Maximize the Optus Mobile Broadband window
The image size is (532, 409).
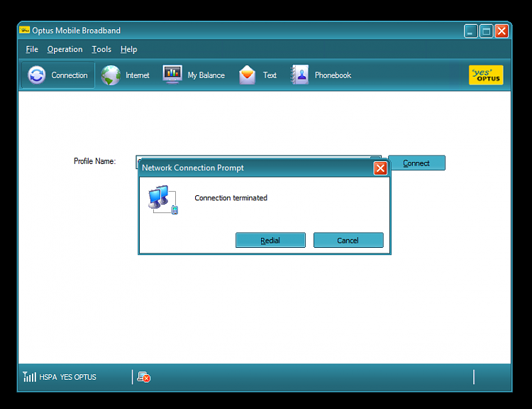(486, 31)
